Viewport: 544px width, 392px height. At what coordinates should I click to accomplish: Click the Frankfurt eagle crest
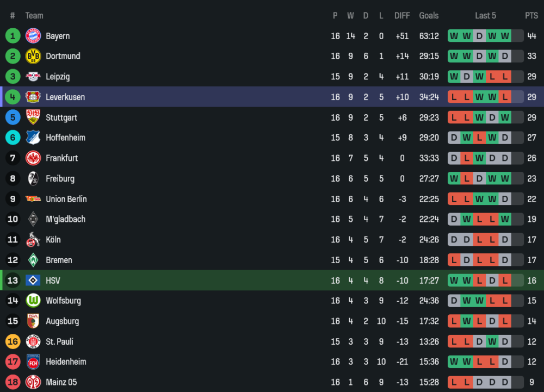33,158
